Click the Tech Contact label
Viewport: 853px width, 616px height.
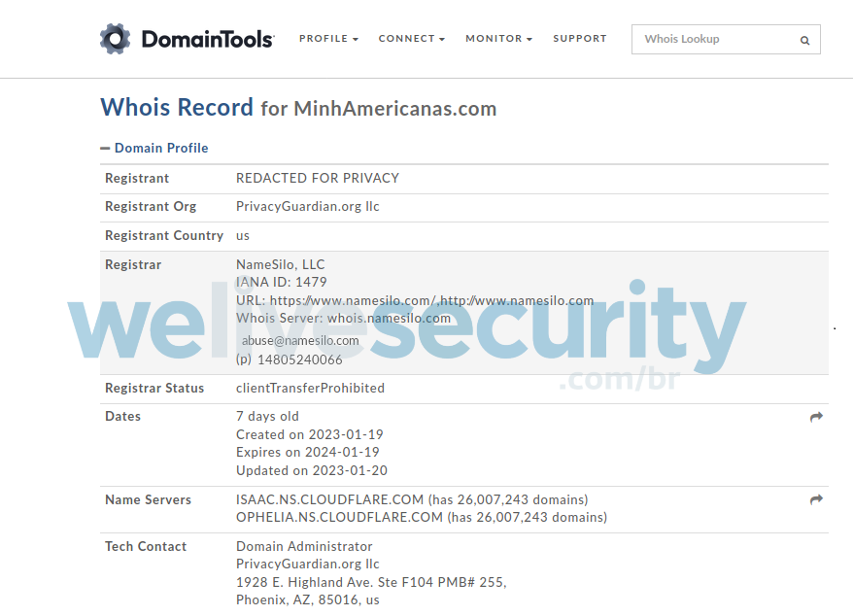click(146, 546)
